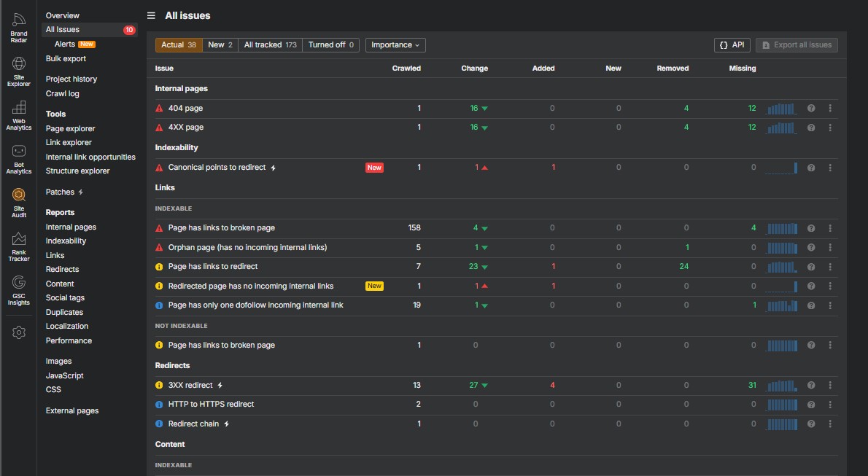This screenshot has height=476, width=868.
Task: Open the Performance report
Action: coord(69,340)
